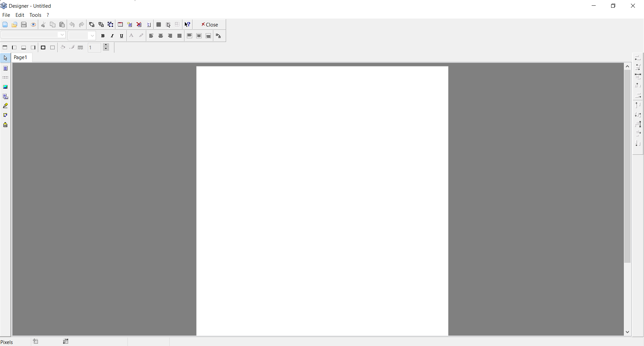Toggle italic formatting
Viewport: 644px width, 346px height.
112,36
